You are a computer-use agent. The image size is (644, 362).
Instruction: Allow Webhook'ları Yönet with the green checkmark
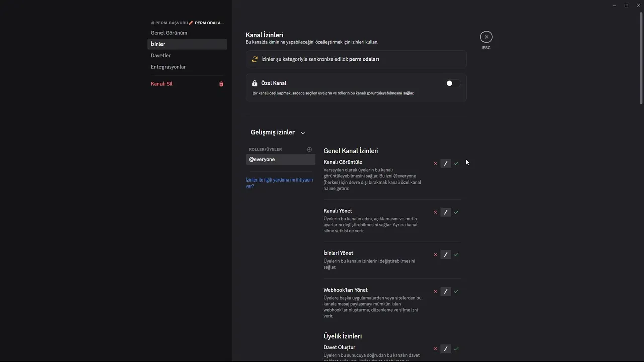click(x=456, y=291)
